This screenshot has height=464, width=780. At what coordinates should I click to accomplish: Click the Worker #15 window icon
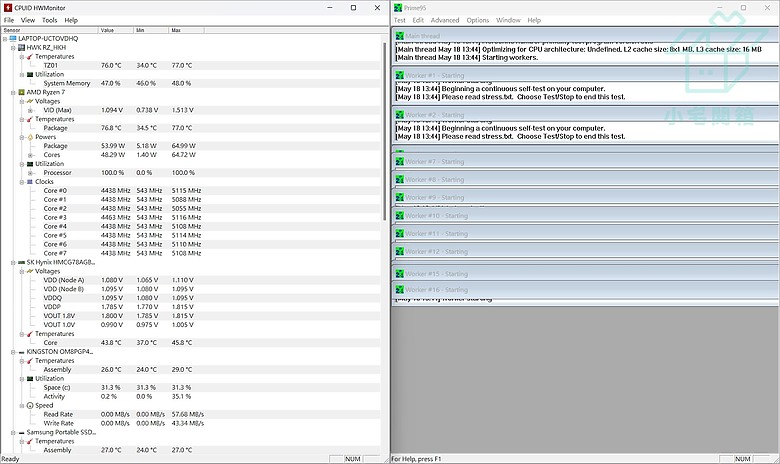[399, 274]
